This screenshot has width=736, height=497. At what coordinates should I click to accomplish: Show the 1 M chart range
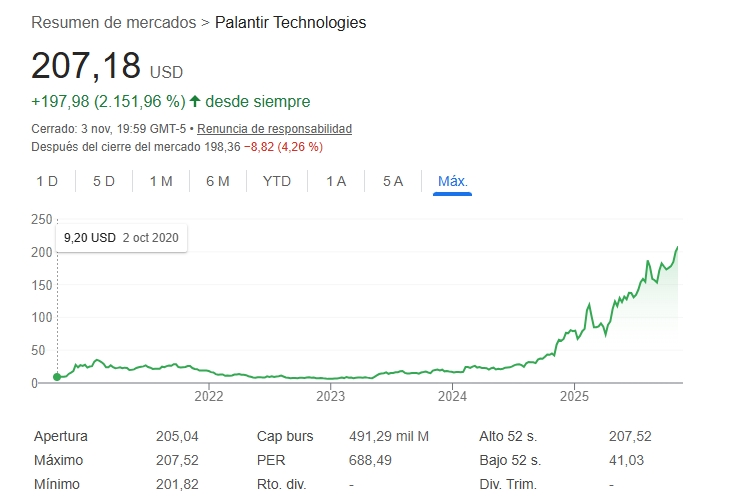tap(161, 181)
